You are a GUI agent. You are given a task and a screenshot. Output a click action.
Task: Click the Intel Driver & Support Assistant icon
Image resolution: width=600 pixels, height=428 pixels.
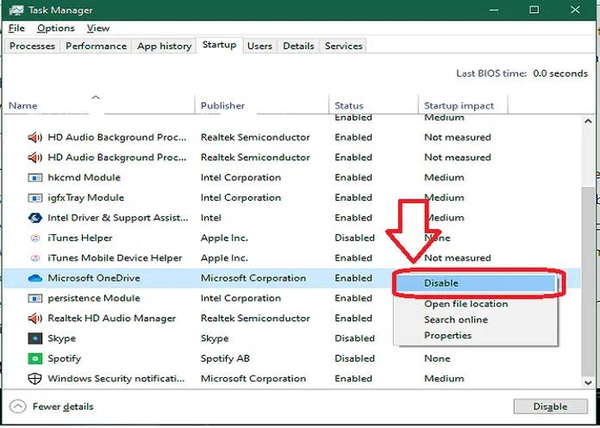(35, 217)
